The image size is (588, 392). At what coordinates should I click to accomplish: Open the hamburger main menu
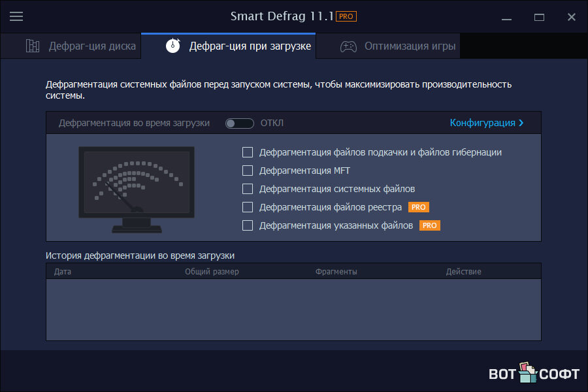[16, 16]
